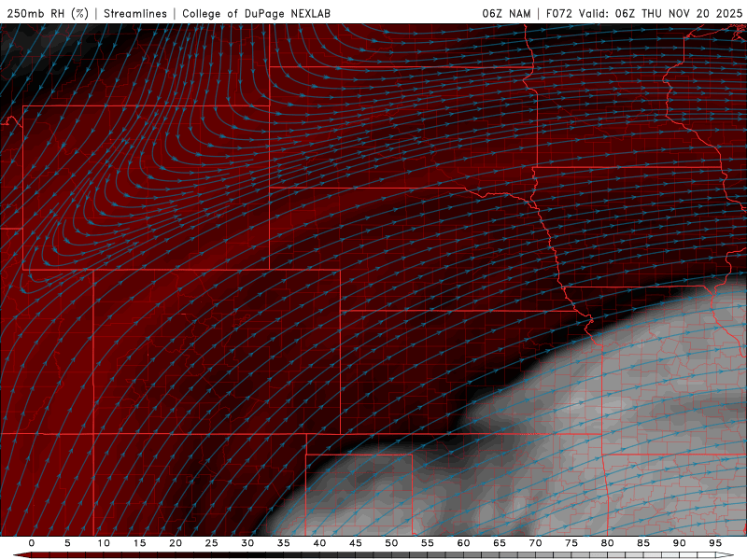Click "College of DuPage NEXLAB" header text
Screen dimensions: 747x560
(256, 13)
